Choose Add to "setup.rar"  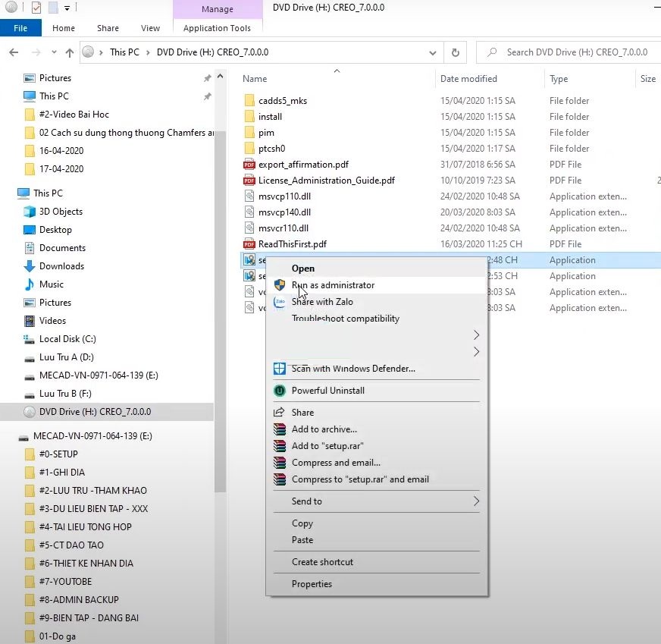[x=377, y=446]
